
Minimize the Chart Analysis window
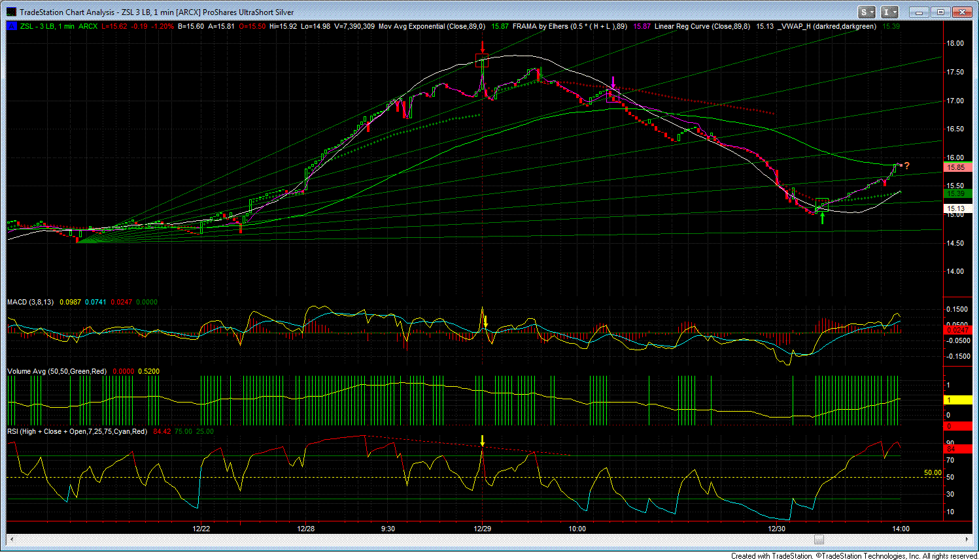tap(919, 12)
